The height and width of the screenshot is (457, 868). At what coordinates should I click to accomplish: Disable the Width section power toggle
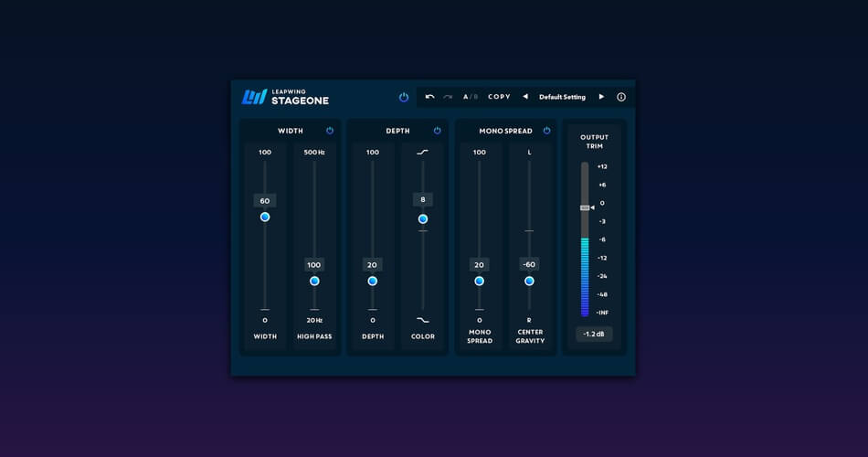[329, 131]
